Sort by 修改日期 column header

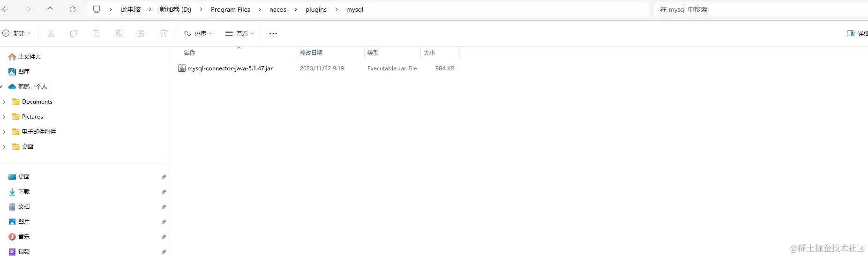(311, 53)
